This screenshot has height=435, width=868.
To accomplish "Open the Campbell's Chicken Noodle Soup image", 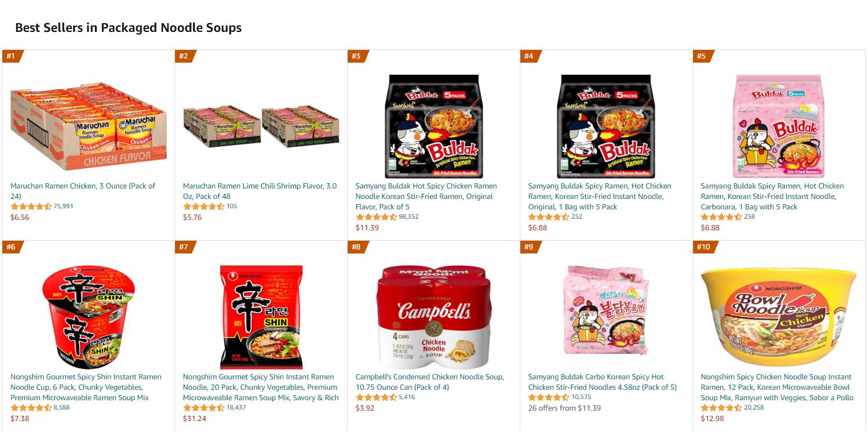I will click(x=433, y=317).
